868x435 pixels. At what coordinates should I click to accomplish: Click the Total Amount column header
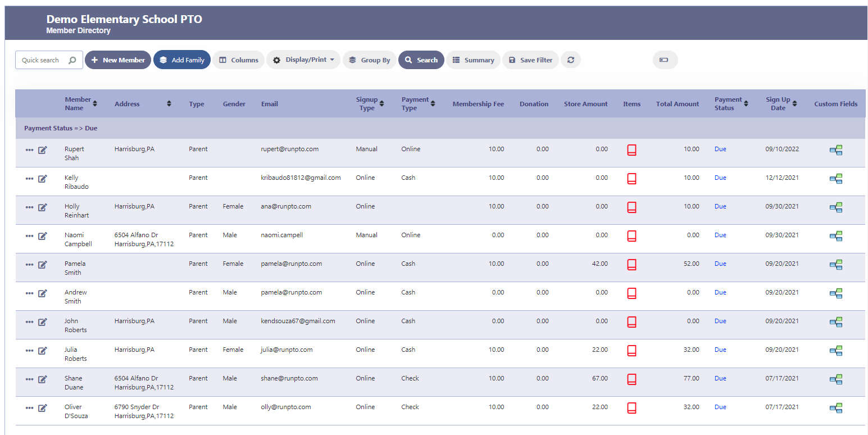(678, 104)
